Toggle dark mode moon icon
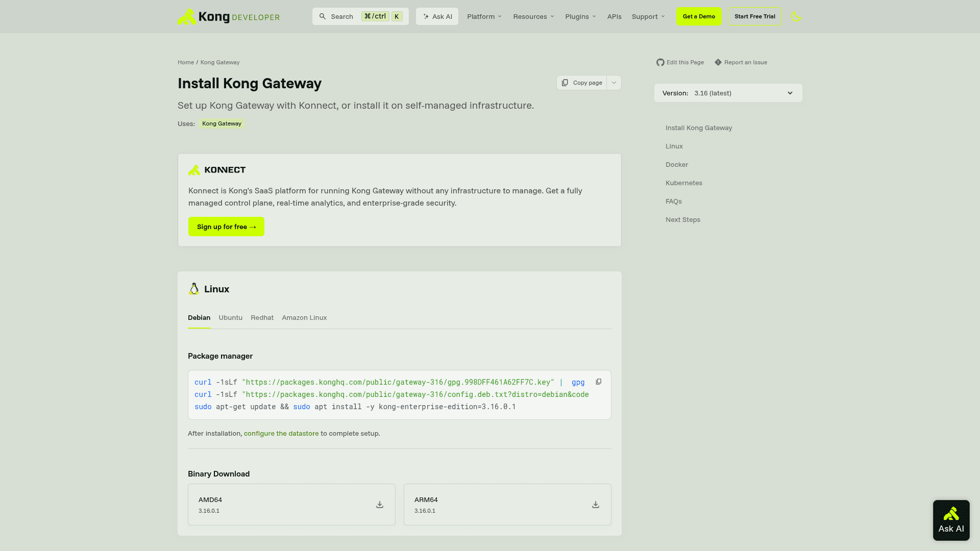 tap(796, 16)
